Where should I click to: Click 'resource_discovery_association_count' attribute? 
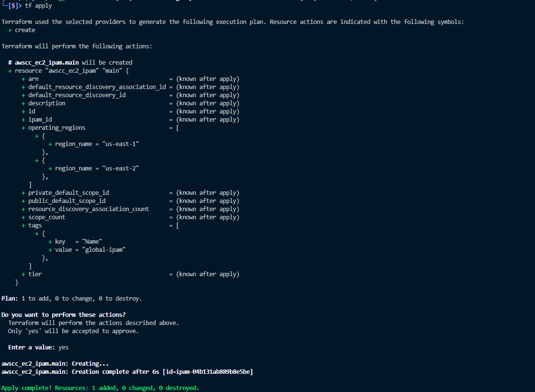coord(89,209)
